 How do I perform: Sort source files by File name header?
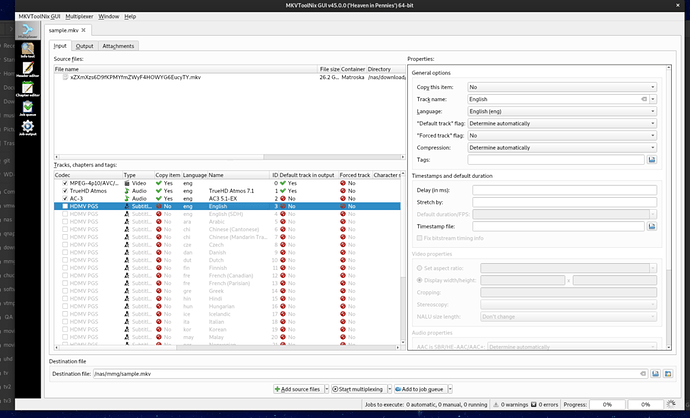coord(186,69)
